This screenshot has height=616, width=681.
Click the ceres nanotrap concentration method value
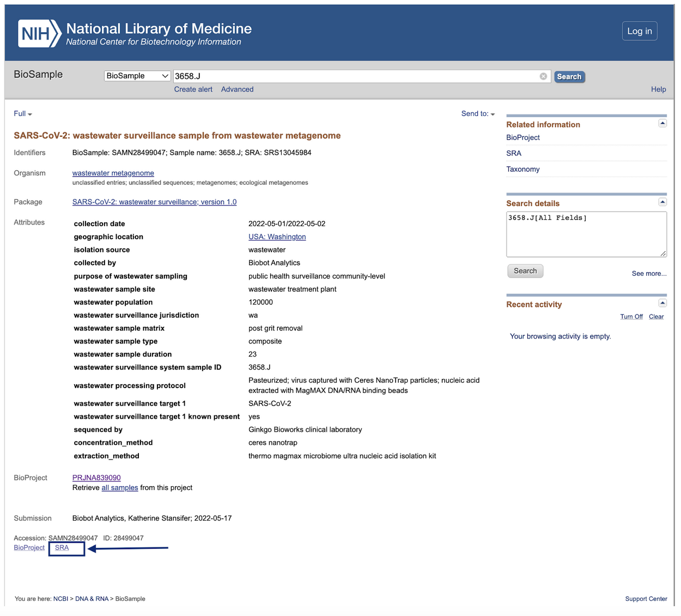pyautogui.click(x=273, y=443)
